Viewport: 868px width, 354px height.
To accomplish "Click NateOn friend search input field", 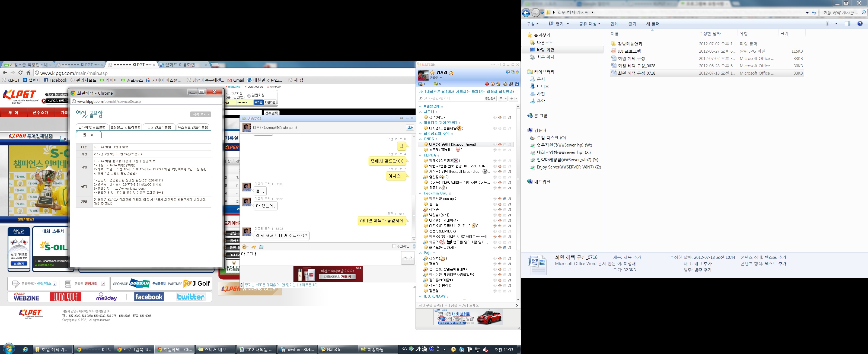I will [451, 99].
